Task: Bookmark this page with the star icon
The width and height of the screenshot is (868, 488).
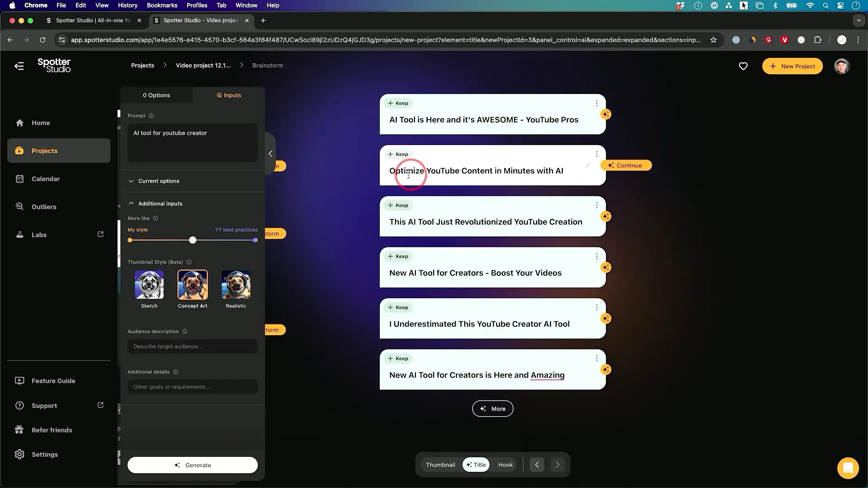Action: tap(713, 40)
